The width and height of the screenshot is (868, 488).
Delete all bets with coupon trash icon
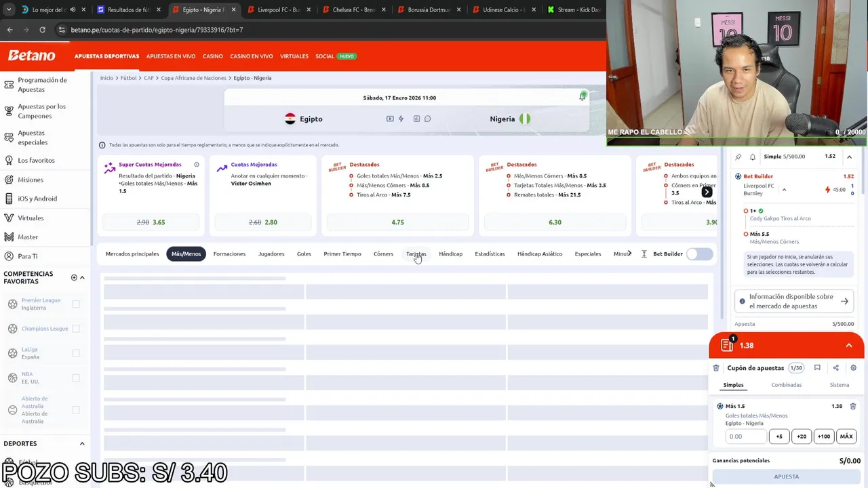(x=716, y=368)
